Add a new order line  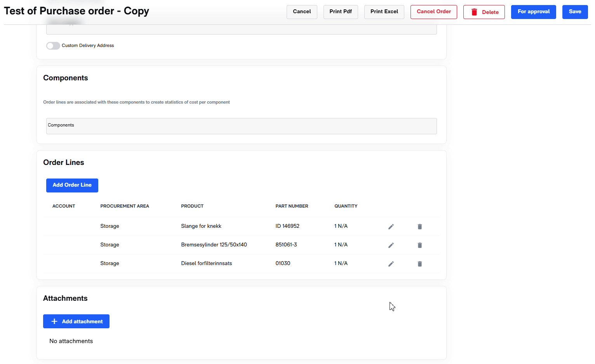point(72,185)
